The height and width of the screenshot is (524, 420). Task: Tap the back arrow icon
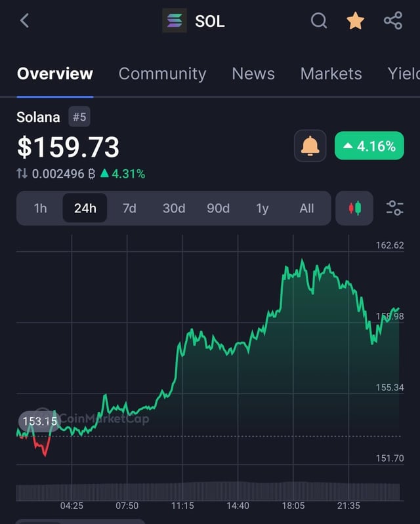[24, 21]
